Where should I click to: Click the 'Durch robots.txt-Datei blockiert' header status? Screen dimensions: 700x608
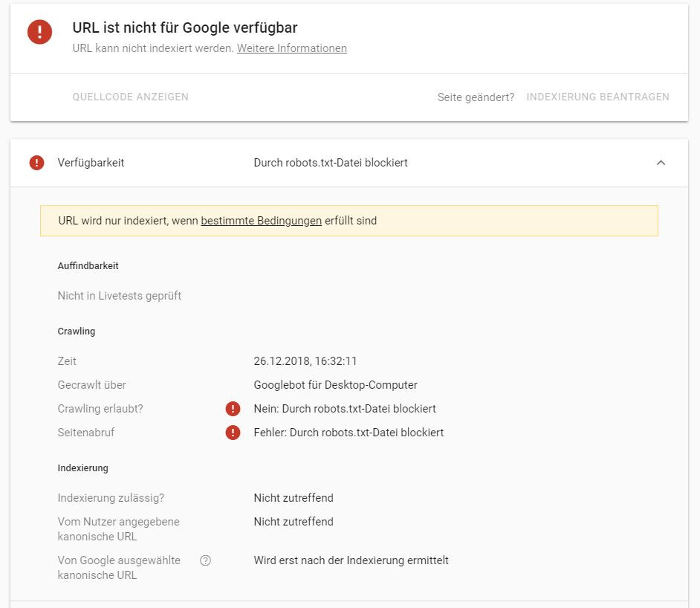(331, 163)
